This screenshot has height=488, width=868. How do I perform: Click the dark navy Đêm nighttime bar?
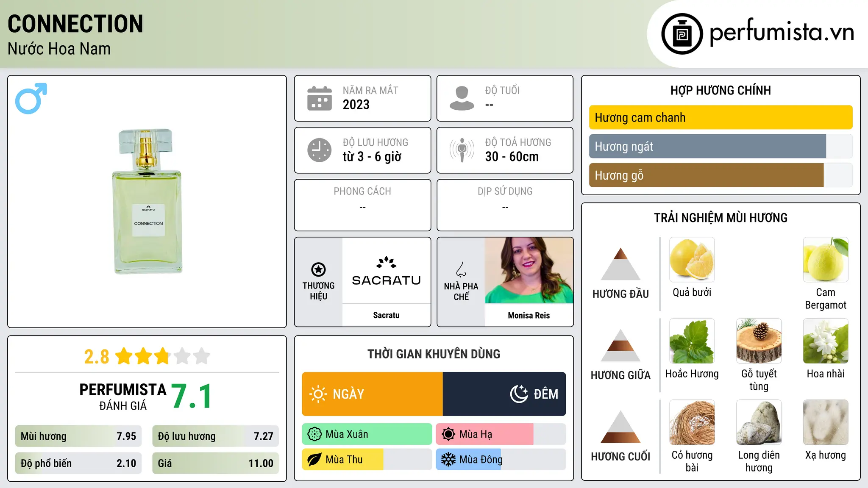504,394
